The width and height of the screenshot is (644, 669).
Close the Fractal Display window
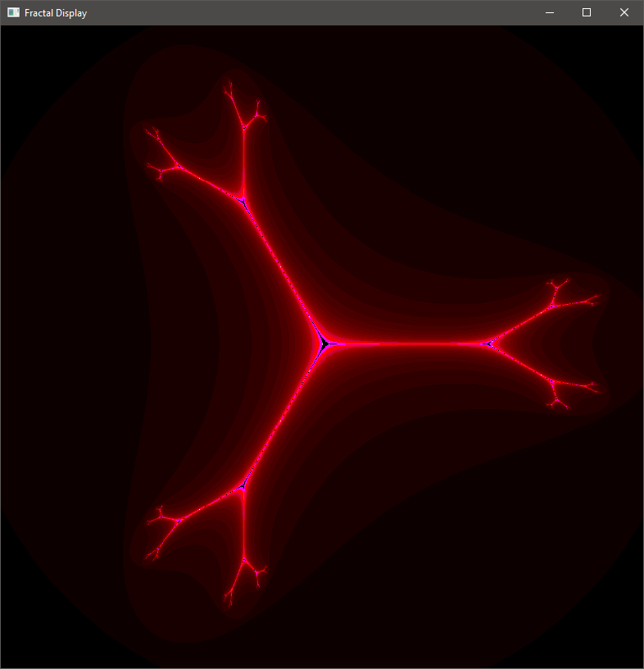point(624,13)
